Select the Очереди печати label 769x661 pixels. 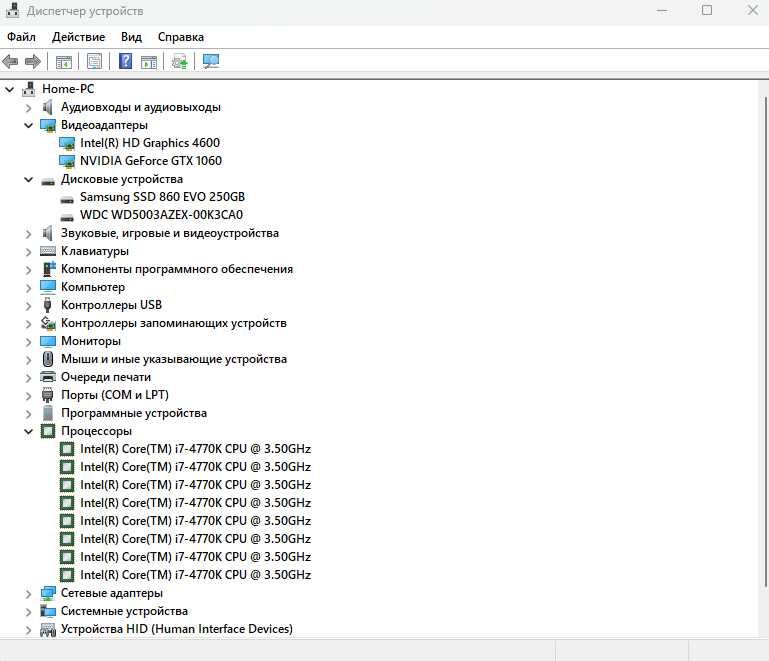tap(106, 377)
